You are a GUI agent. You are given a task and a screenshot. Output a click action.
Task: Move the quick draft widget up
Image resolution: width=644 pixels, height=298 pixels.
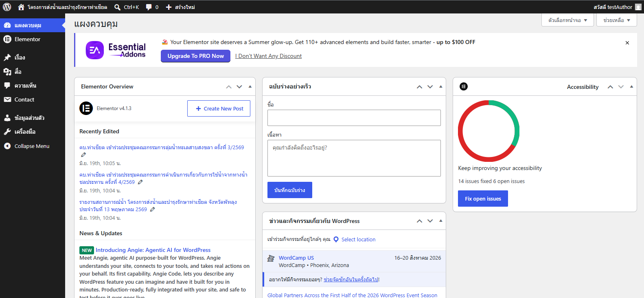click(419, 87)
